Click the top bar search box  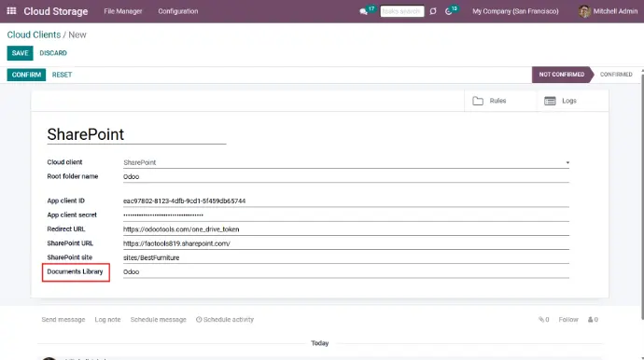pyautogui.click(x=401, y=11)
